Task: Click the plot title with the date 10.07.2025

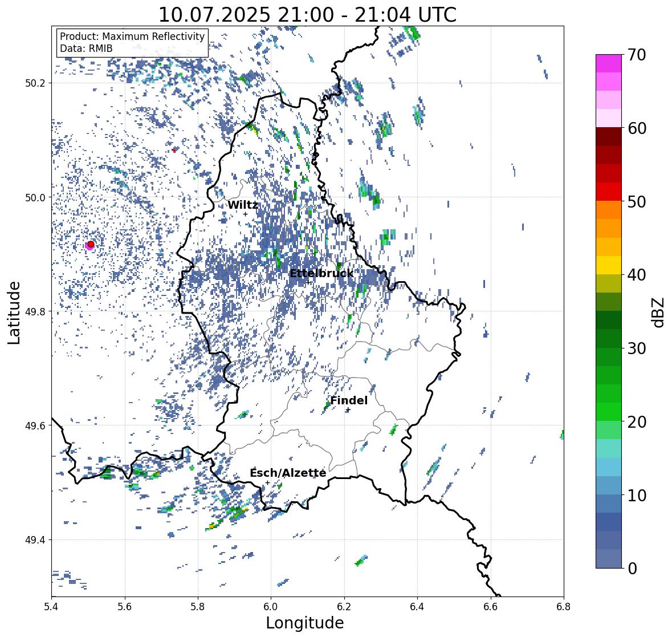Action: 308,15
